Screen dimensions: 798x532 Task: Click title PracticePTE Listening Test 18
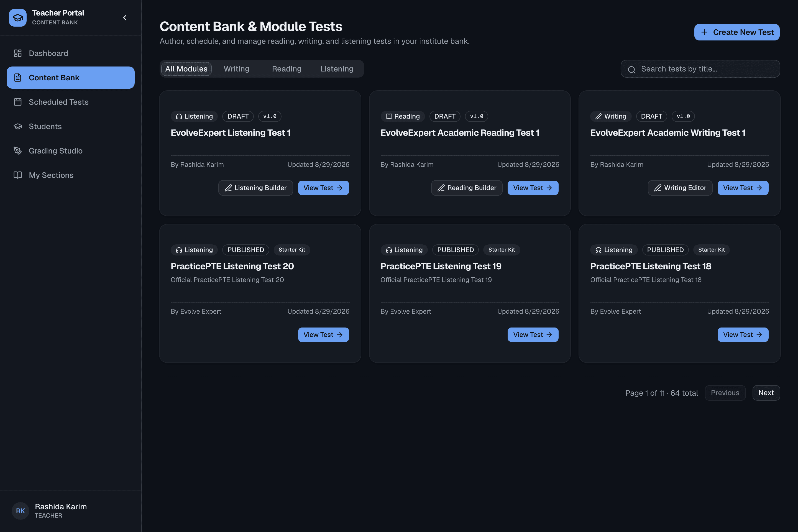pos(650,266)
